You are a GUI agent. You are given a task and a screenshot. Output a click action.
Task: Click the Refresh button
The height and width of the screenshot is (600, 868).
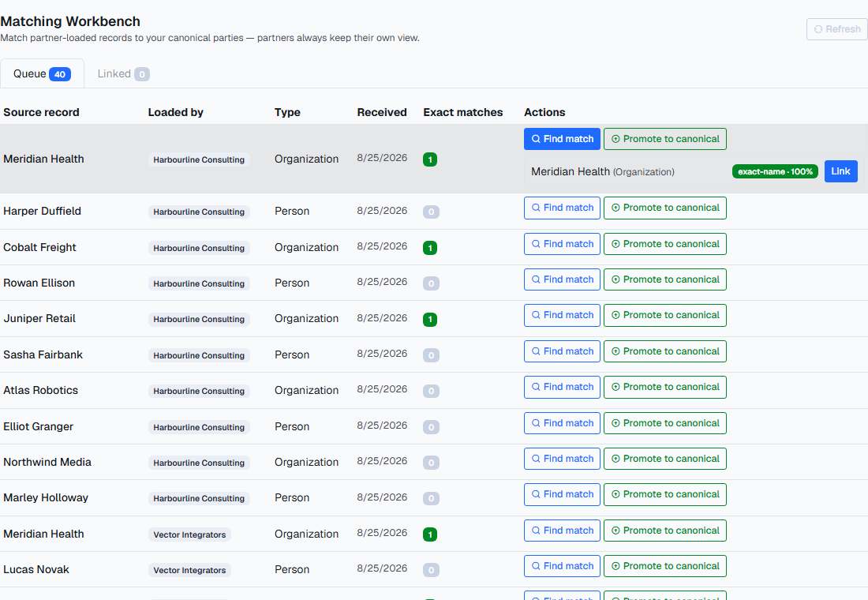tap(836, 28)
